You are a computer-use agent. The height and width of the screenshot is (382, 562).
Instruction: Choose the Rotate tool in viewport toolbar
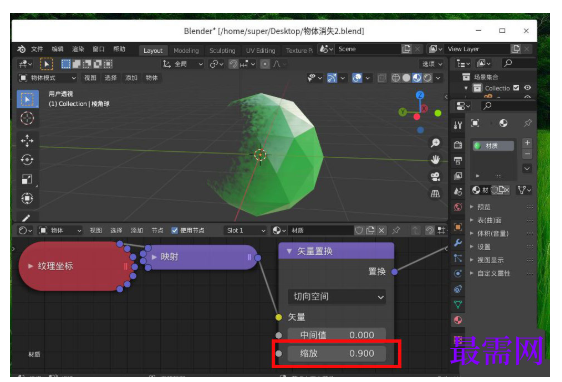pos(27,159)
